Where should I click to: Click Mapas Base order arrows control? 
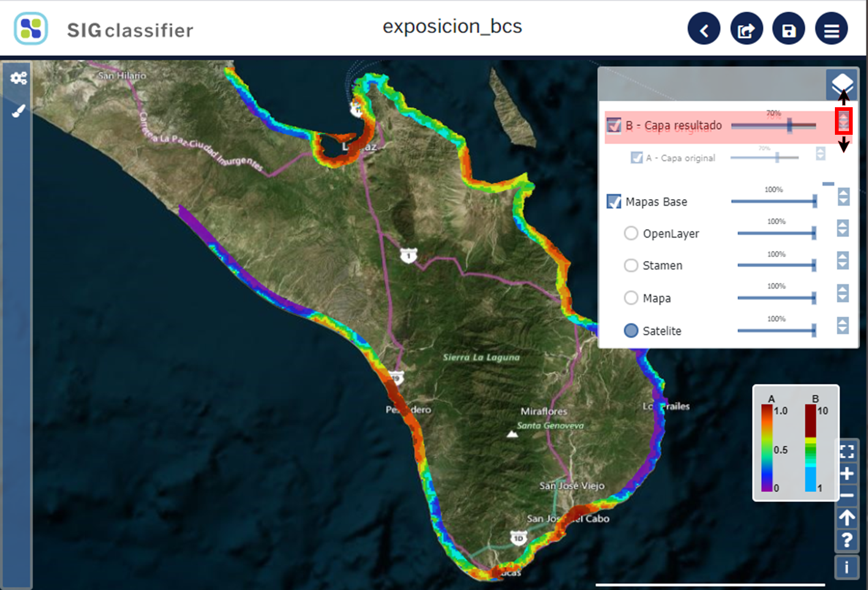843,197
